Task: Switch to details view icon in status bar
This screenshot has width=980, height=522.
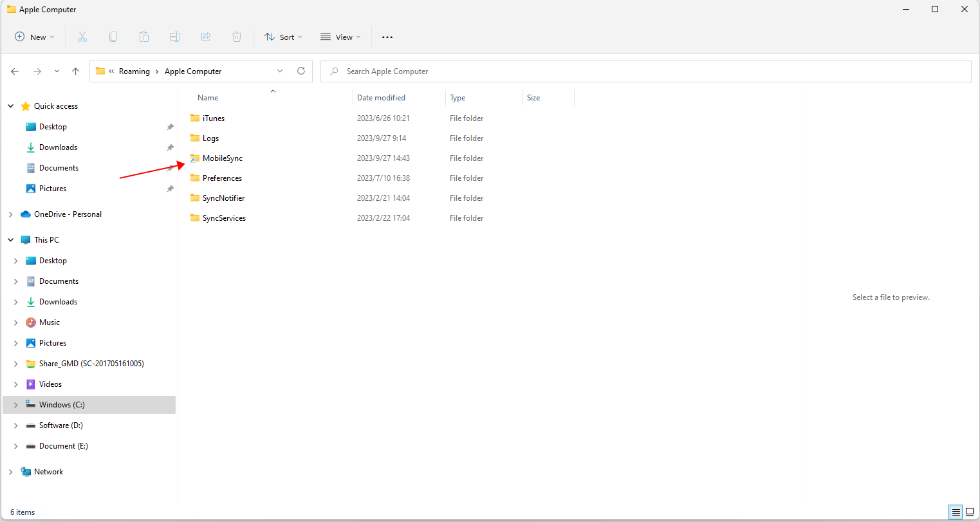Action: pos(956,512)
